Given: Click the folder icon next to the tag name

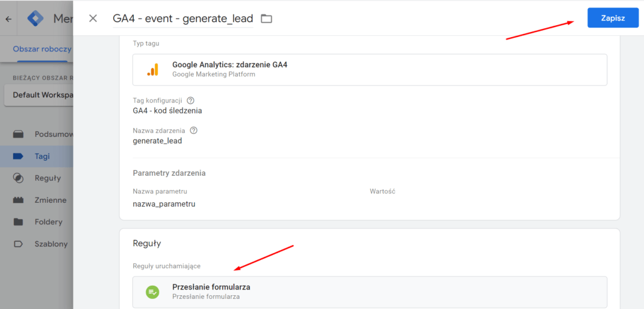Looking at the screenshot, I should click(267, 18).
